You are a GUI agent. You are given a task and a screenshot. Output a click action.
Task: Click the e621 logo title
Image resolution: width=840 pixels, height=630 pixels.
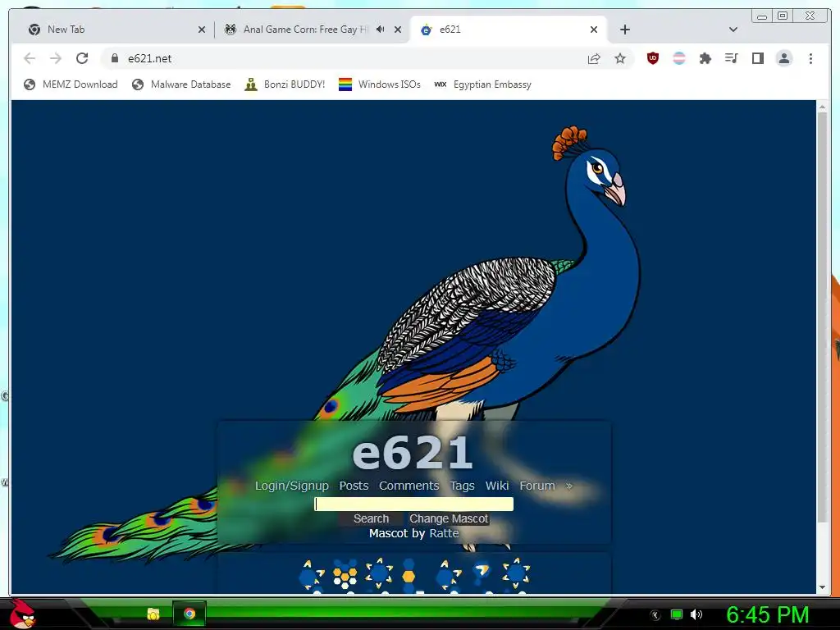coord(413,453)
